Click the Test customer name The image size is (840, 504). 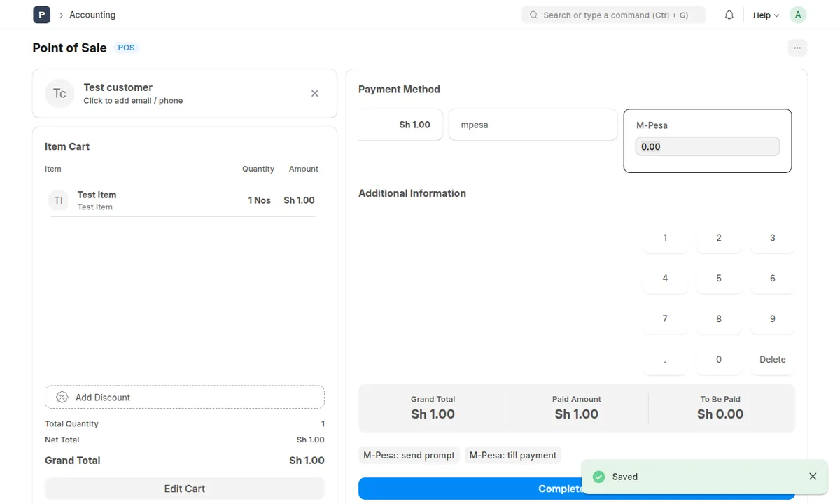[x=118, y=87]
